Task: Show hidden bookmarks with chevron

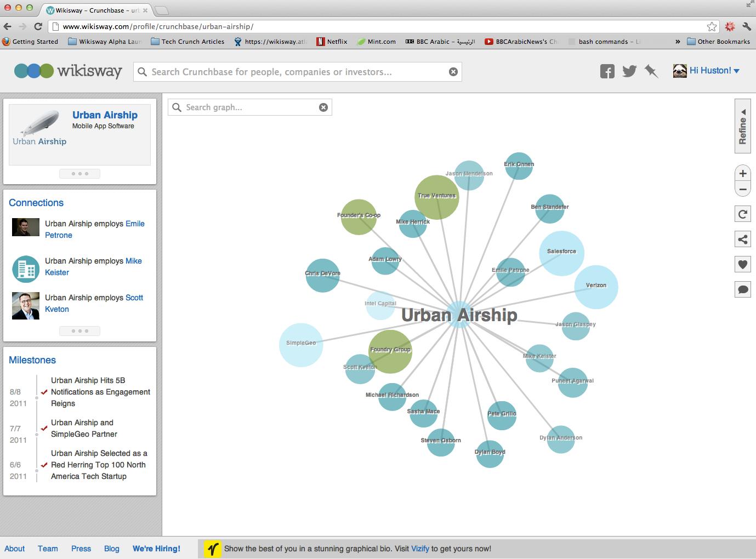Action: click(678, 42)
